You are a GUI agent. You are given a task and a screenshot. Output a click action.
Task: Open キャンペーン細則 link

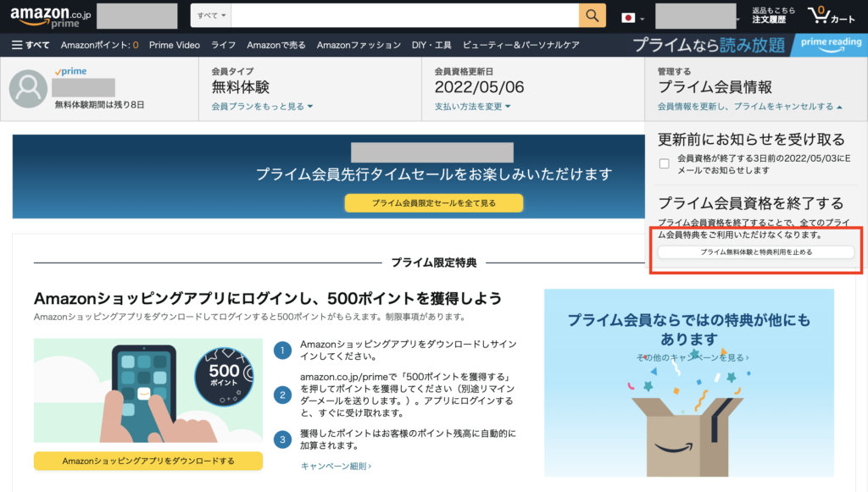pos(336,466)
